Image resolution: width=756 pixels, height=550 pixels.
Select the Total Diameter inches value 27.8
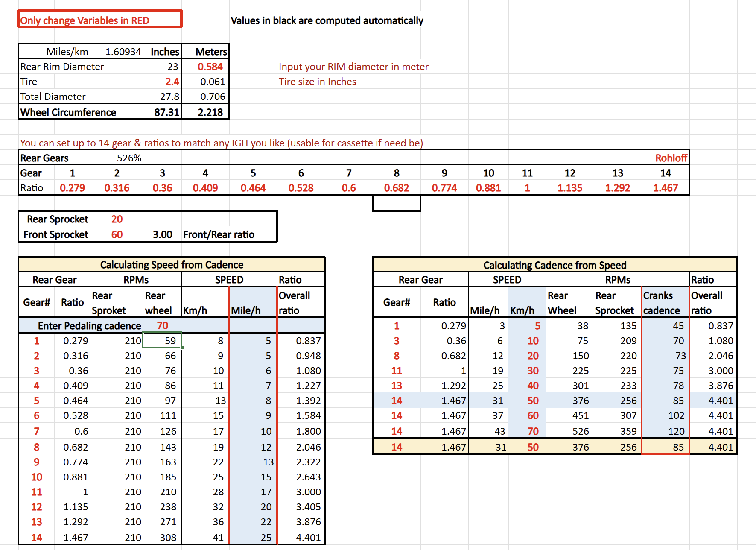pos(169,97)
